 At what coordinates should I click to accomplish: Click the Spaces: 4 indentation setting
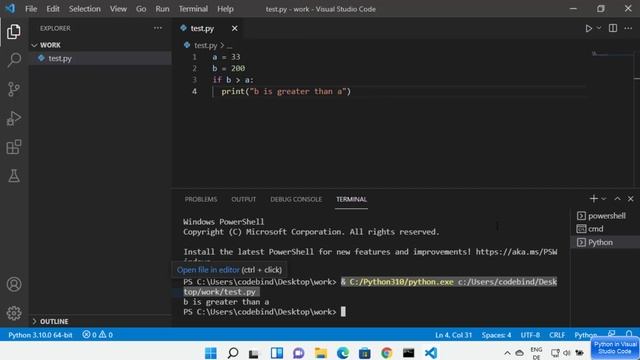496,335
